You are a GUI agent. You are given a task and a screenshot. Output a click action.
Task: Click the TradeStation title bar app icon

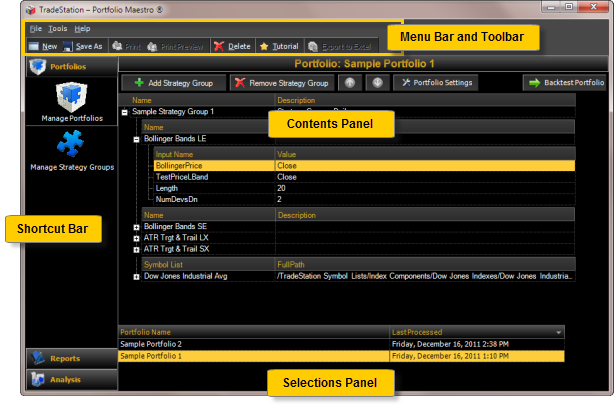31,10
